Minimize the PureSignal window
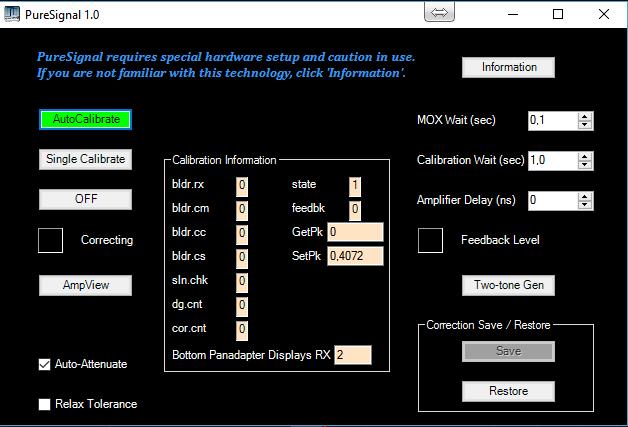Screen dimensions: 628x427 (x=513, y=14)
